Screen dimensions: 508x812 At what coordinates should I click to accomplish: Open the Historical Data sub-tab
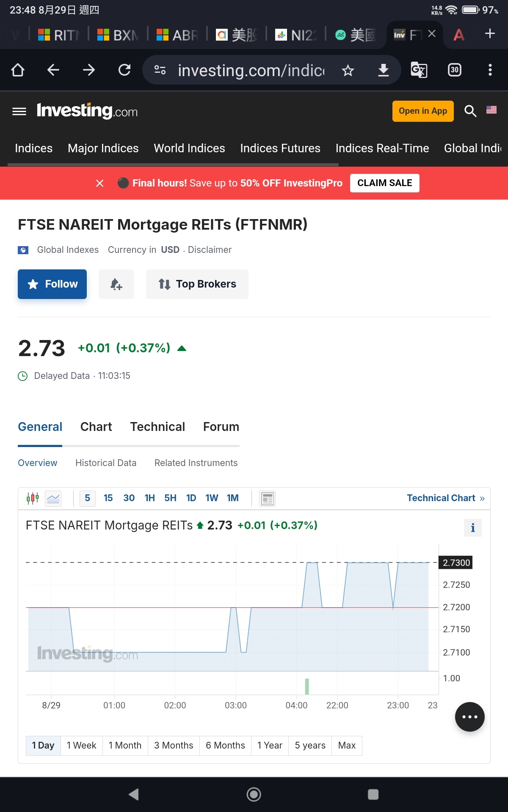coord(106,463)
